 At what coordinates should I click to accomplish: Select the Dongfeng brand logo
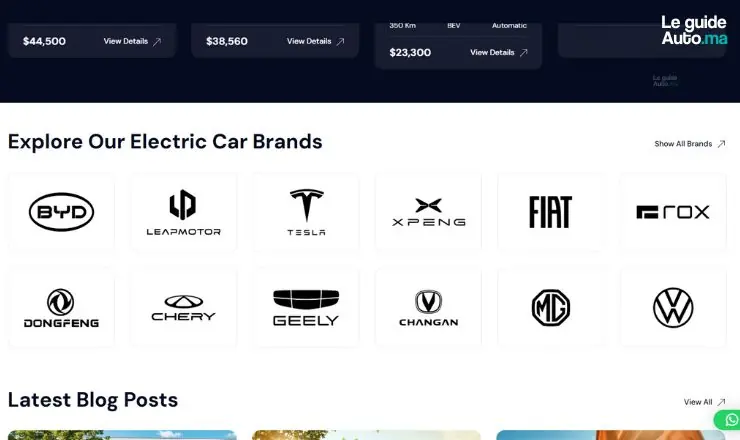pyautogui.click(x=61, y=308)
